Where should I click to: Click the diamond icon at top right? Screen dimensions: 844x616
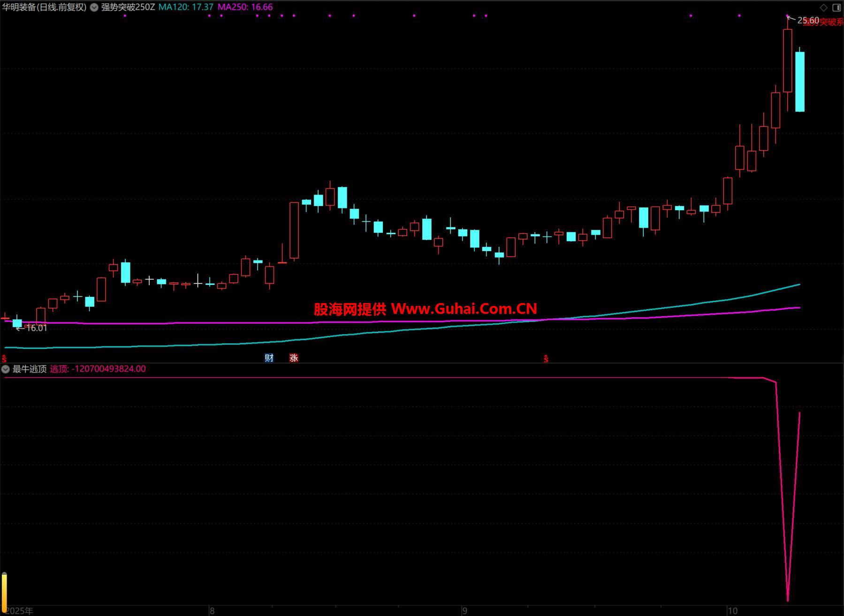point(824,8)
